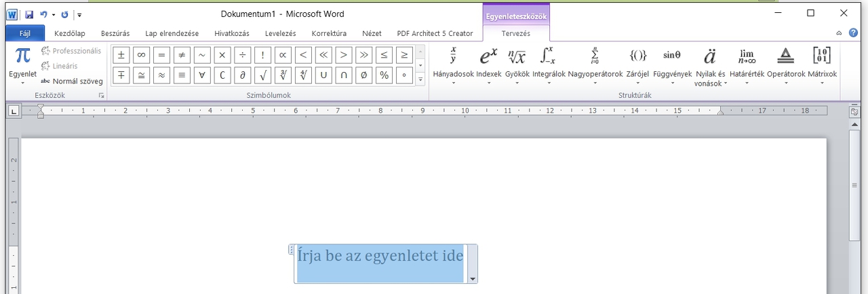Insert the equals sign symbol
This screenshot has height=294, width=868.
161,55
